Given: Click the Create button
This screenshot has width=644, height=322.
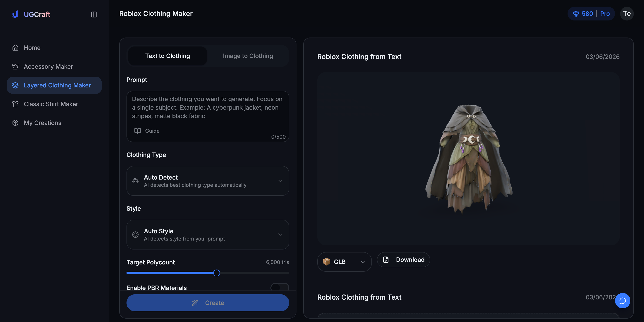Looking at the screenshot, I should (x=208, y=303).
